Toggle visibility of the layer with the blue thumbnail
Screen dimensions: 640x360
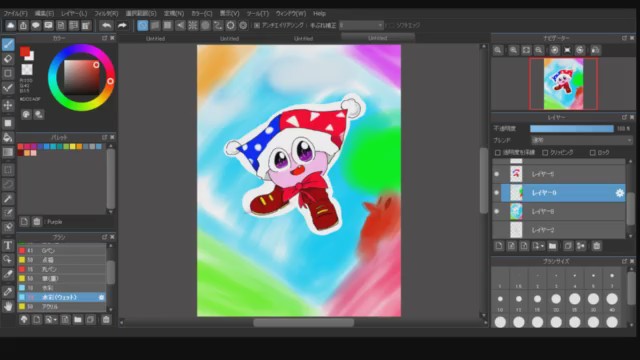[x=497, y=211]
